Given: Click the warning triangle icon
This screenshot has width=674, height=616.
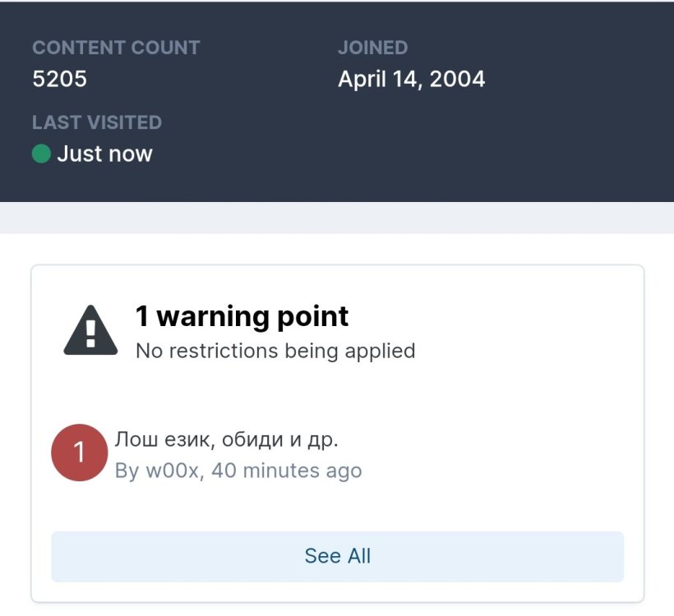Looking at the screenshot, I should point(90,330).
